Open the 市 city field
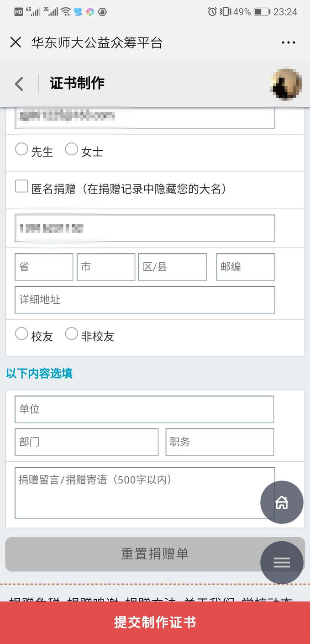The width and height of the screenshot is (310, 644). [106, 267]
